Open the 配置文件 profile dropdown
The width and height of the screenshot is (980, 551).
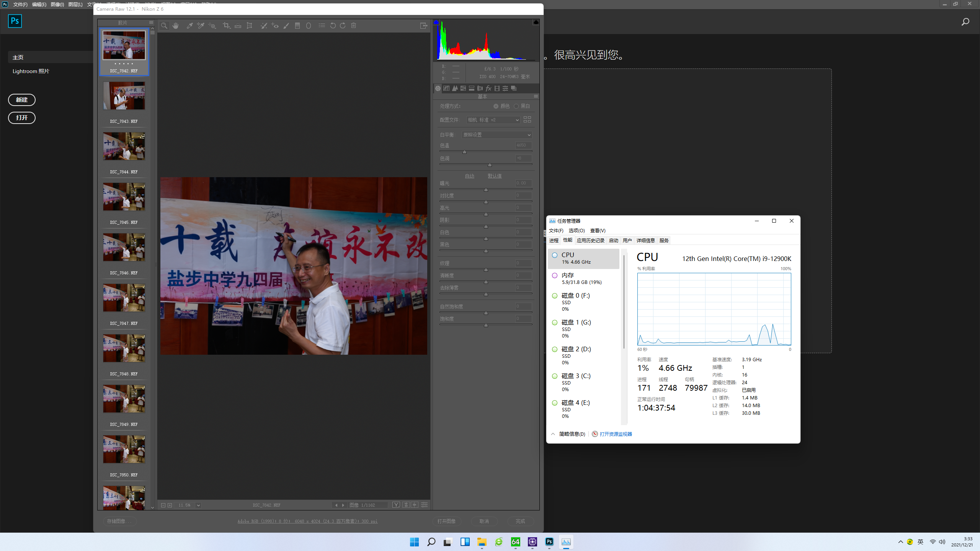pyautogui.click(x=493, y=120)
